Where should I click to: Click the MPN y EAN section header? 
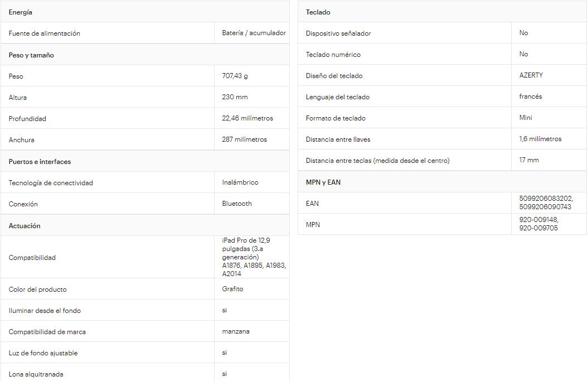point(323,182)
